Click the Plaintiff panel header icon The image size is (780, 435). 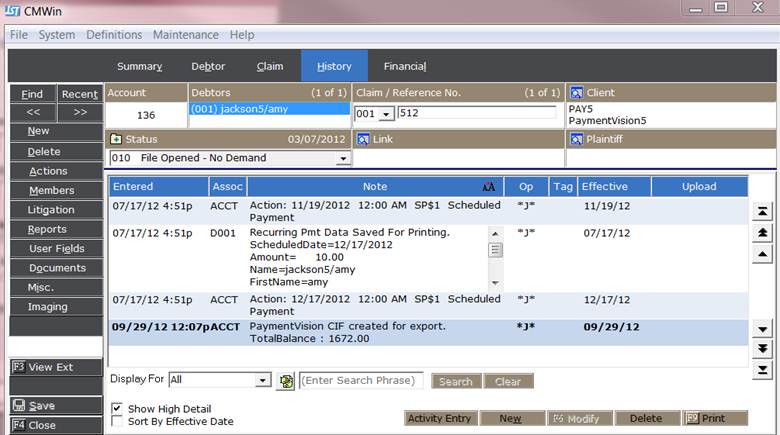point(576,138)
